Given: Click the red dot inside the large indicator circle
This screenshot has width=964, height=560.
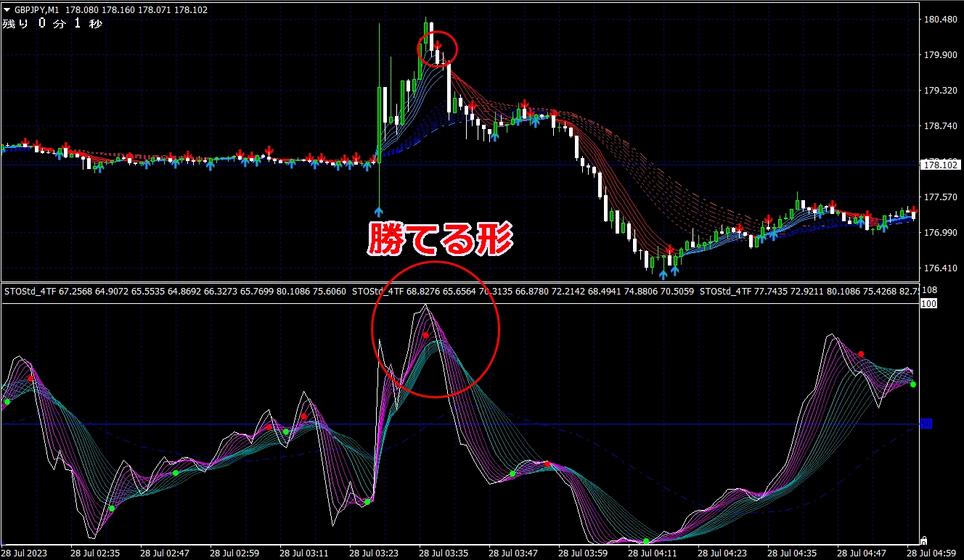Looking at the screenshot, I should [426, 335].
